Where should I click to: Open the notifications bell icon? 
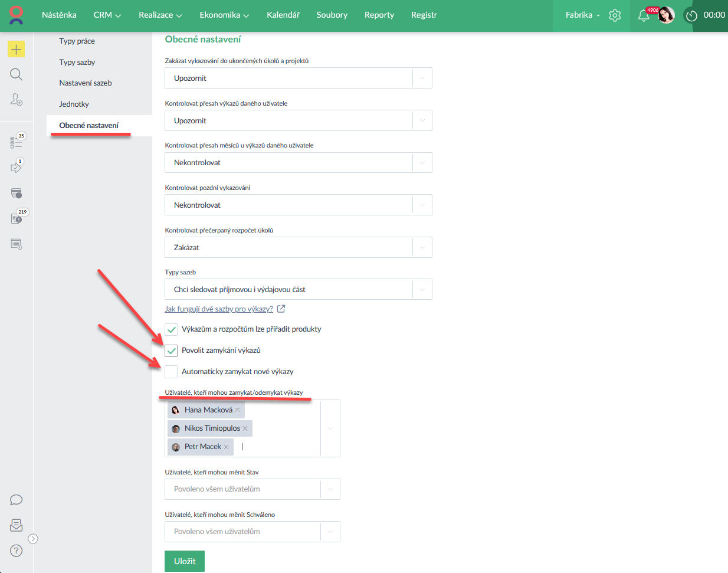644,15
